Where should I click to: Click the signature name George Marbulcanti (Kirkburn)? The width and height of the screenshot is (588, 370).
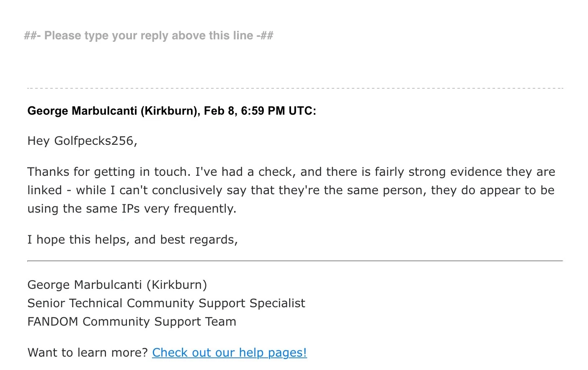click(117, 285)
